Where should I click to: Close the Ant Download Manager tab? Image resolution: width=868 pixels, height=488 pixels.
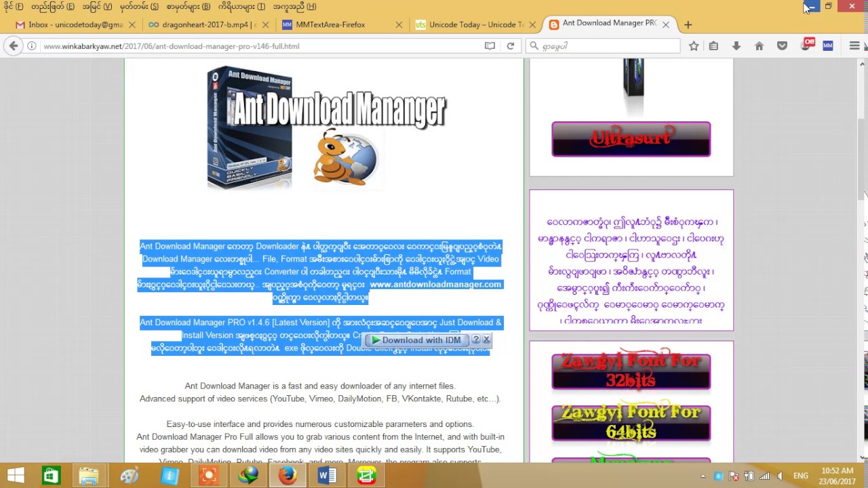pos(666,24)
